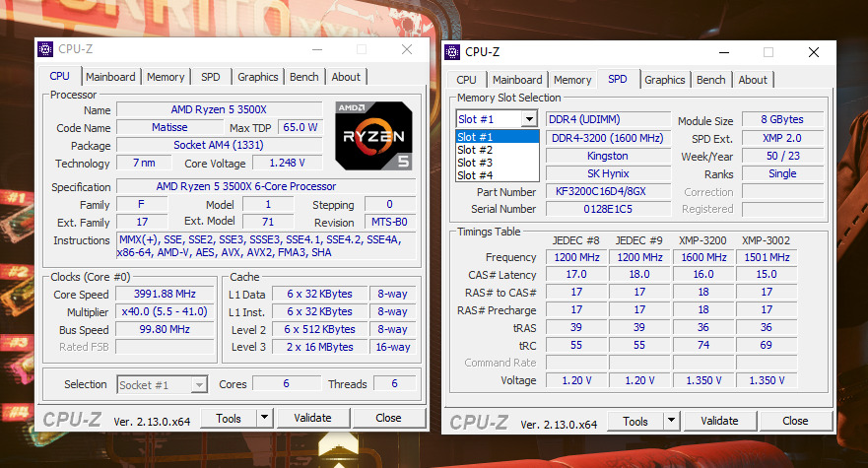Open Graphics tab in the right CPU-Z window

click(x=664, y=80)
